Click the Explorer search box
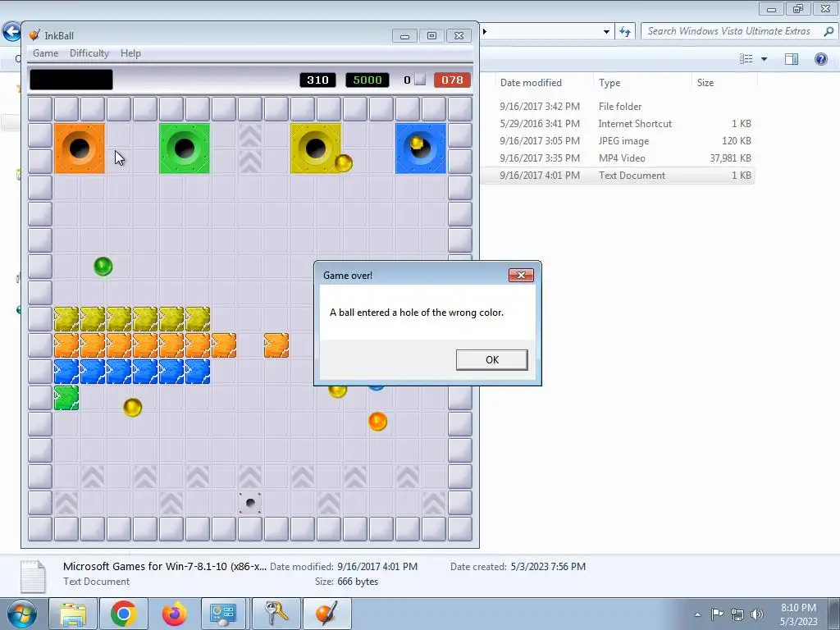 point(738,31)
